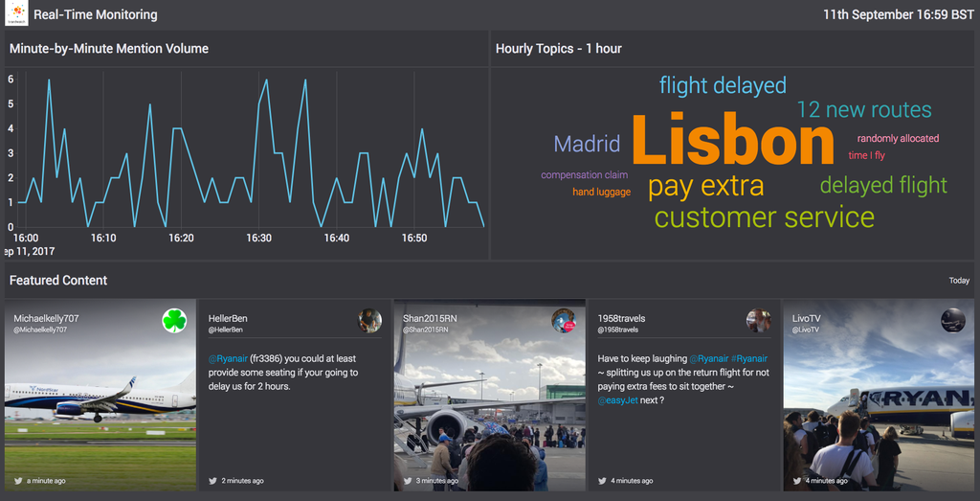Screen dimensions: 980x501
Task: Click the 16:30 mark on the chart axis
Action: click(x=258, y=238)
